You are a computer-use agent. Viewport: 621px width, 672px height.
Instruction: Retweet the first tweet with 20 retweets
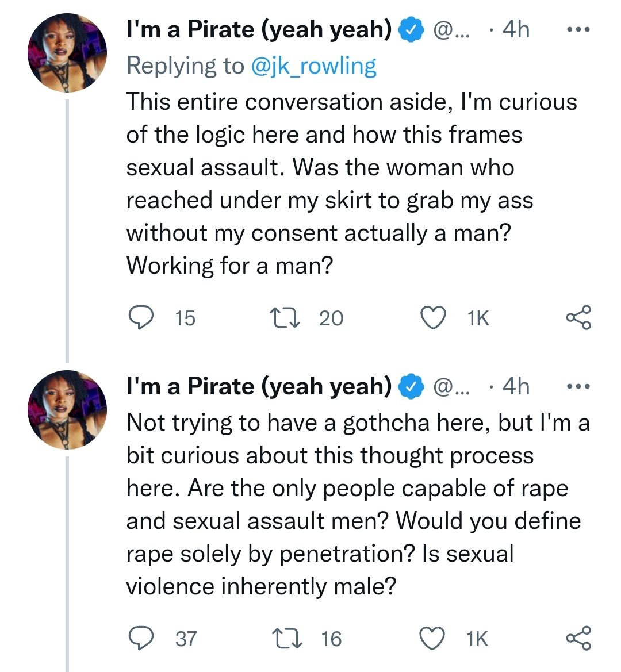[x=285, y=317]
